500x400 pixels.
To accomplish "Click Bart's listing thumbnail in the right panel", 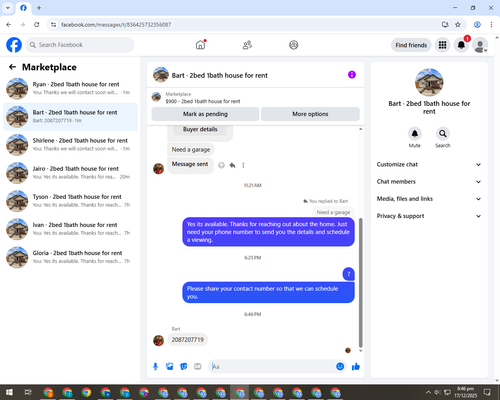I will [429, 82].
